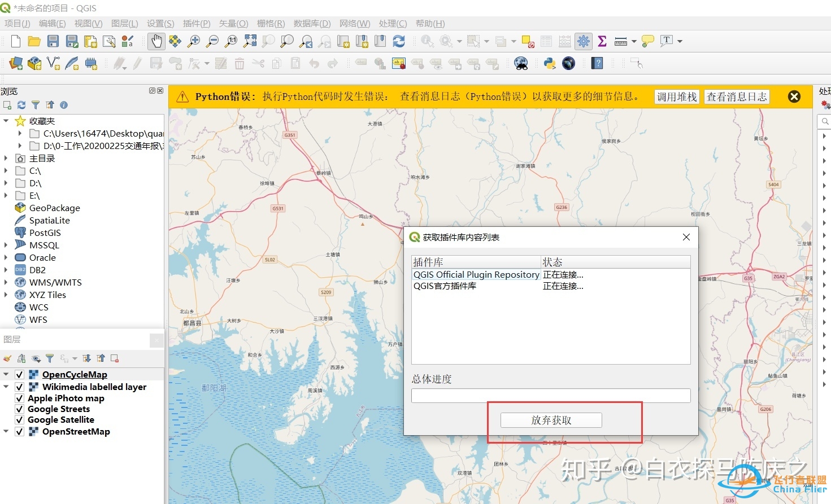Save the project with the floppy disk icon
This screenshot has width=831, height=504.
tap(53, 41)
